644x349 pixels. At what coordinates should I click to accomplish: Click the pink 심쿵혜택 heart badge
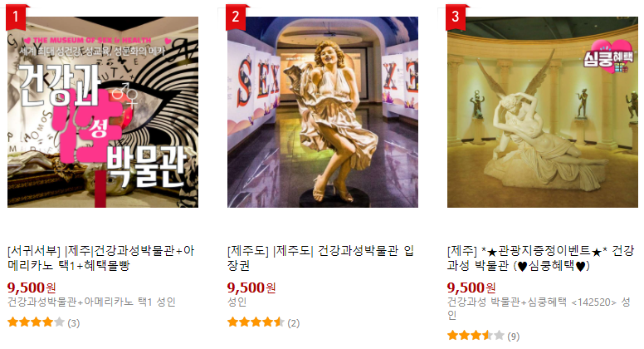609,57
